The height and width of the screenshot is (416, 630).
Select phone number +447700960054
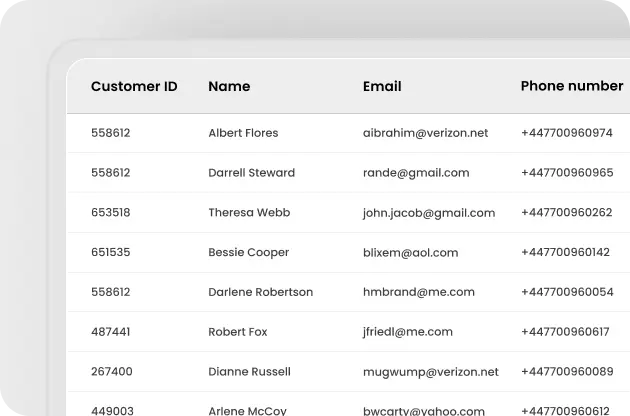567,292
